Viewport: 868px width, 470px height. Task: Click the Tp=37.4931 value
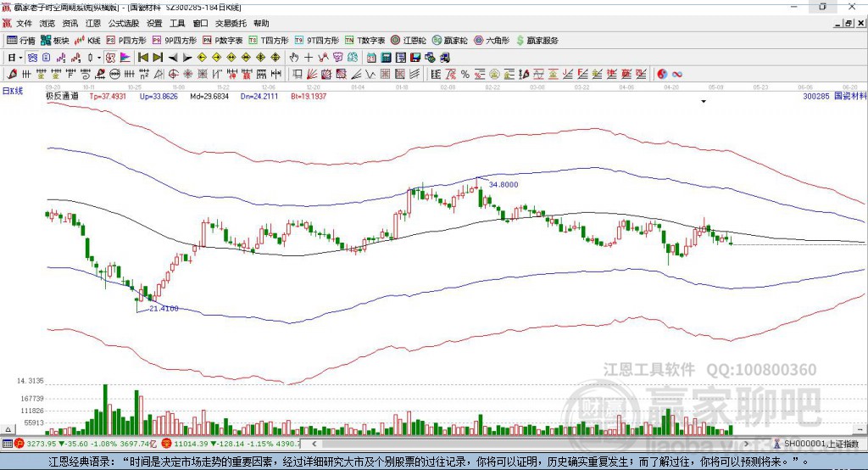(x=108, y=96)
